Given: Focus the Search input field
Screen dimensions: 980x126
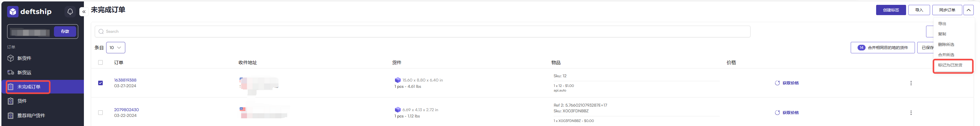Looking at the screenshot, I should pos(422,31).
